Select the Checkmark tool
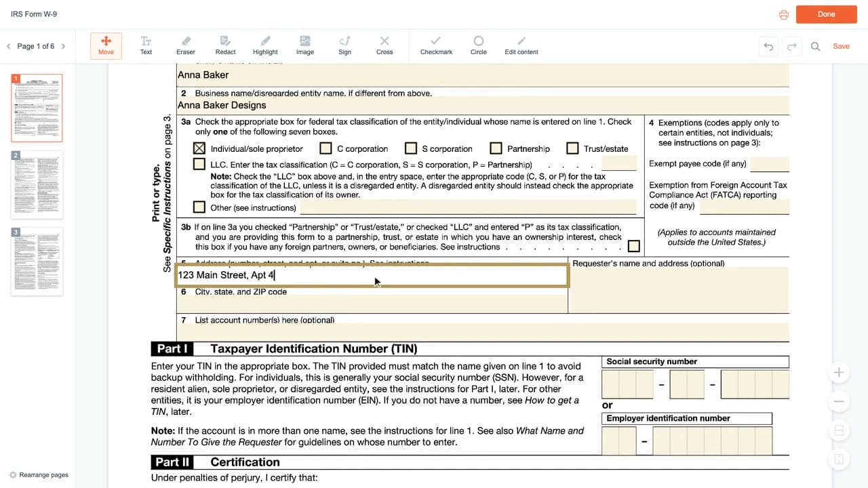868x488 pixels. [x=436, y=45]
